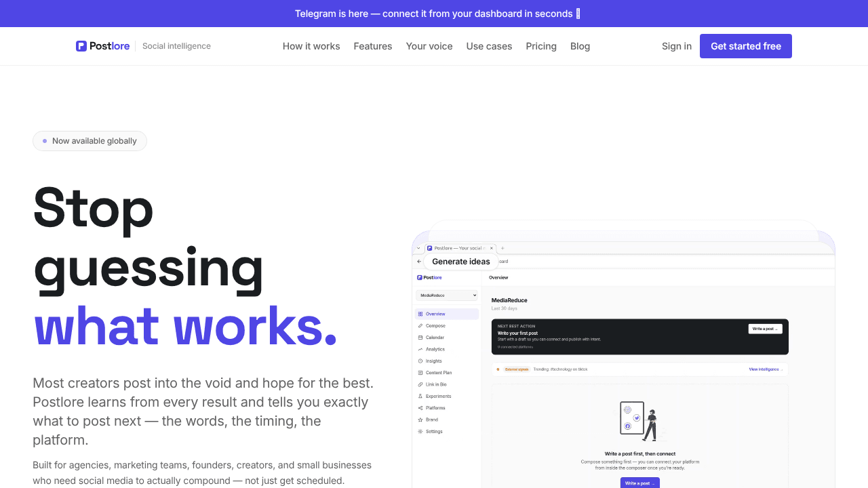Click the Write your first post heading

pyautogui.click(x=517, y=333)
